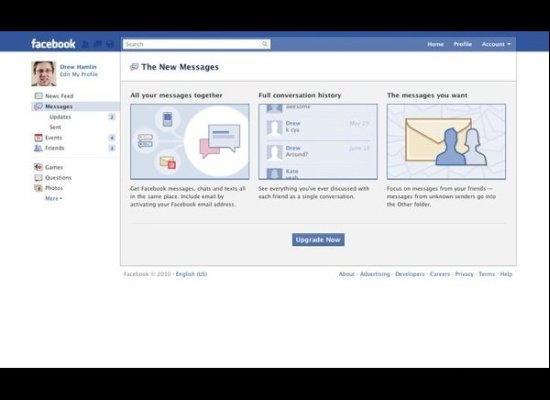The width and height of the screenshot is (550, 400).
Task: Open the Developers footer link
Action: (x=410, y=274)
